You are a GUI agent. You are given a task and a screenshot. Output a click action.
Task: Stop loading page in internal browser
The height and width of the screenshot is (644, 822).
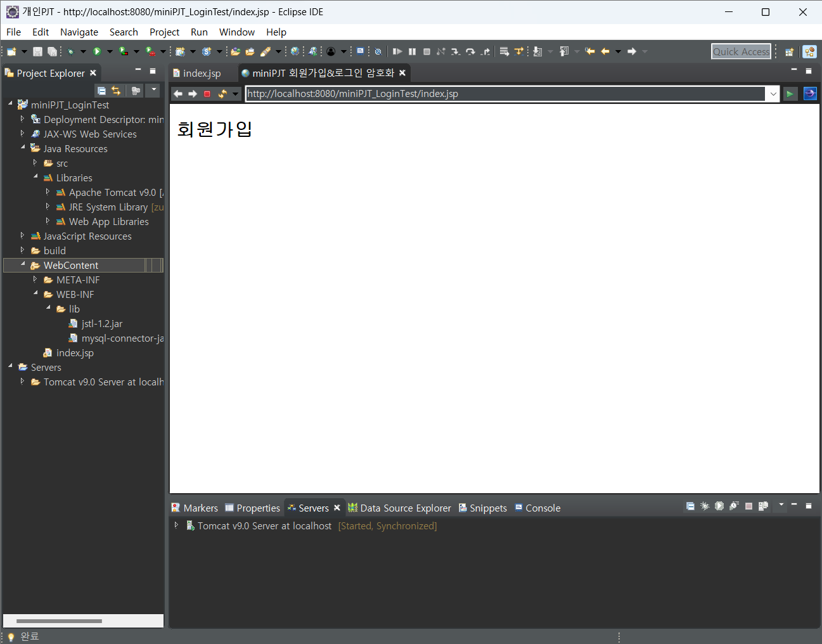click(207, 94)
